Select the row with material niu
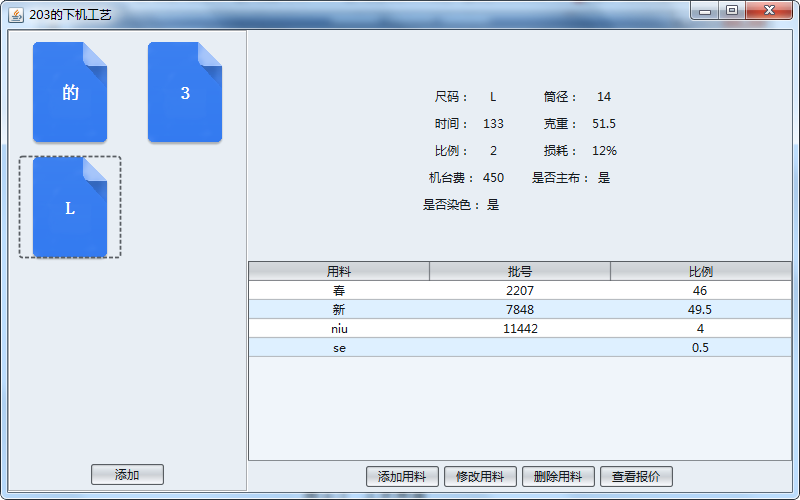 coord(520,329)
